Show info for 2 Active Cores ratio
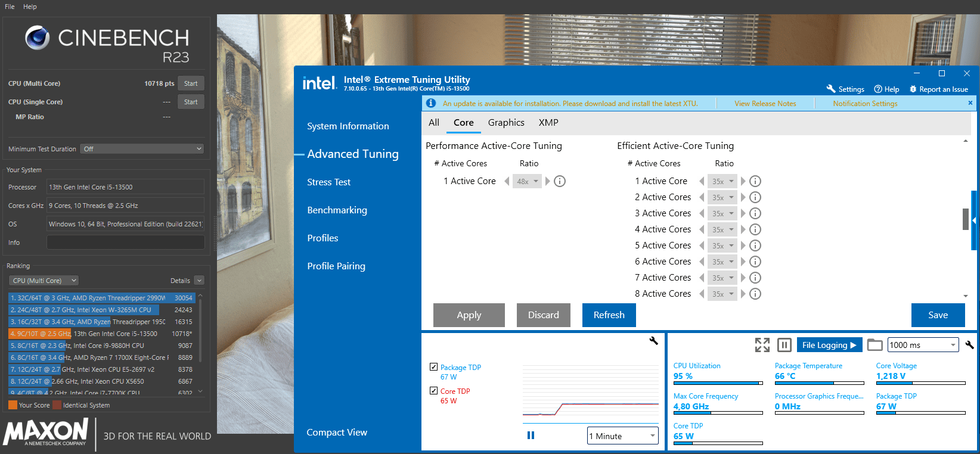This screenshot has width=980, height=454. pyautogui.click(x=755, y=197)
